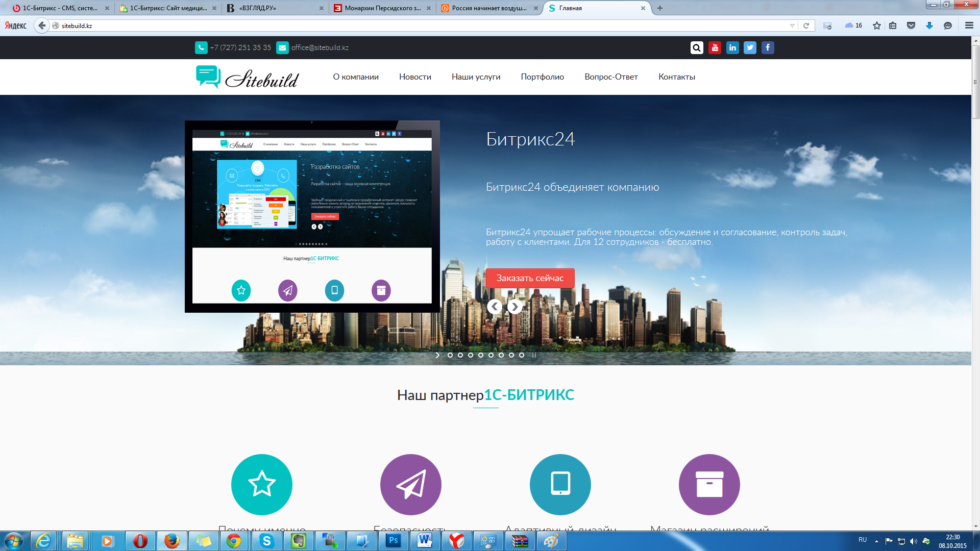Image resolution: width=980 pixels, height=551 pixels.
Task: Open volume control in system tray
Action: click(x=914, y=541)
